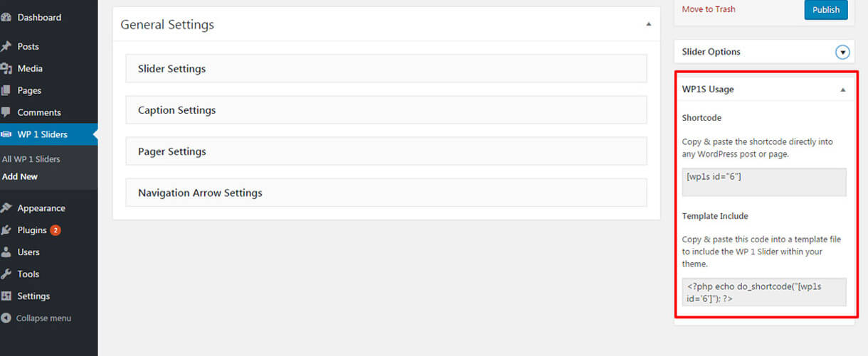Select Add New in the sidebar submenu
Screen dimensions: 868x356
[20, 176]
